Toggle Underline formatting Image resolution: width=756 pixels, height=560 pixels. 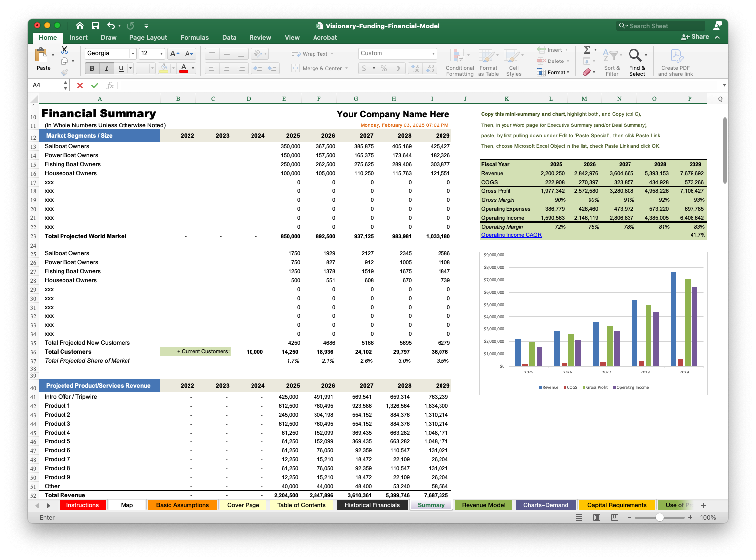pos(121,68)
